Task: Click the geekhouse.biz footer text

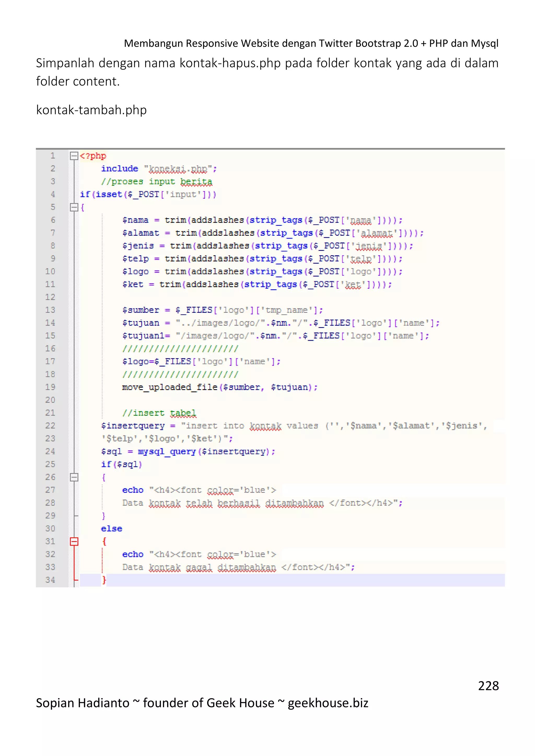Action: [x=328, y=703]
